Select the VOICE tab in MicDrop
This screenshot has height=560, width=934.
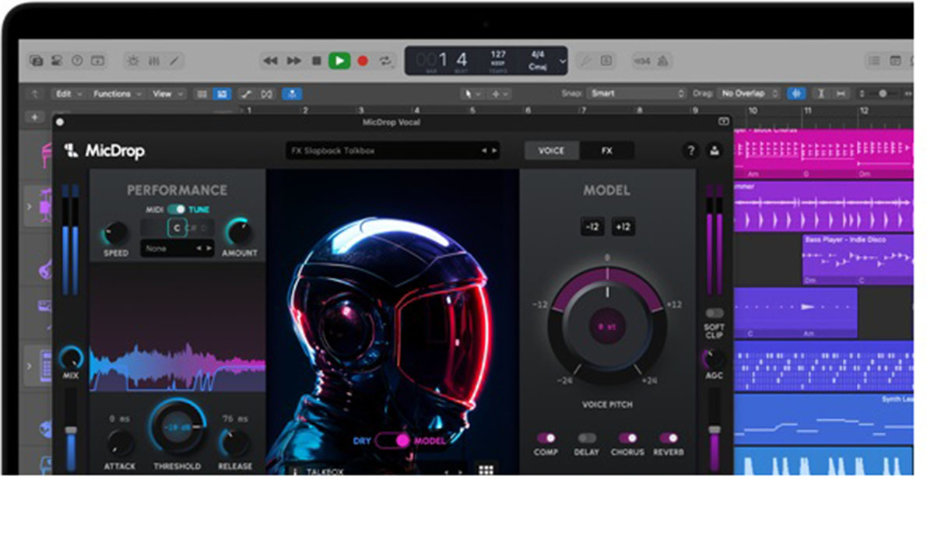coord(551,151)
